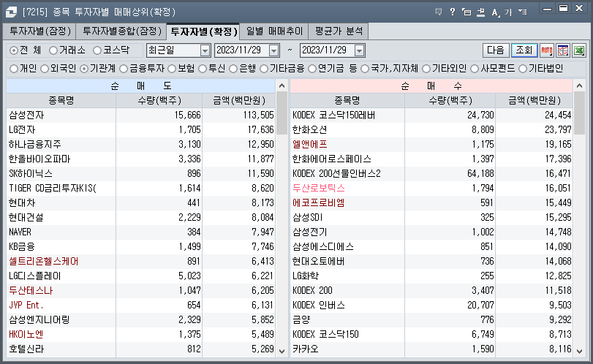Image resolution: width=593 pixels, height=364 pixels.
Task: Toggle the red AUTO refresh icon
Action: [x=546, y=50]
